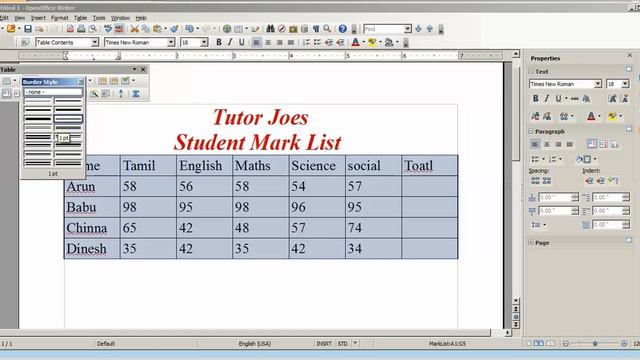The height and width of the screenshot is (360, 640).
Task: Open Find & Replace binoculars icon
Action: [x=270, y=29]
